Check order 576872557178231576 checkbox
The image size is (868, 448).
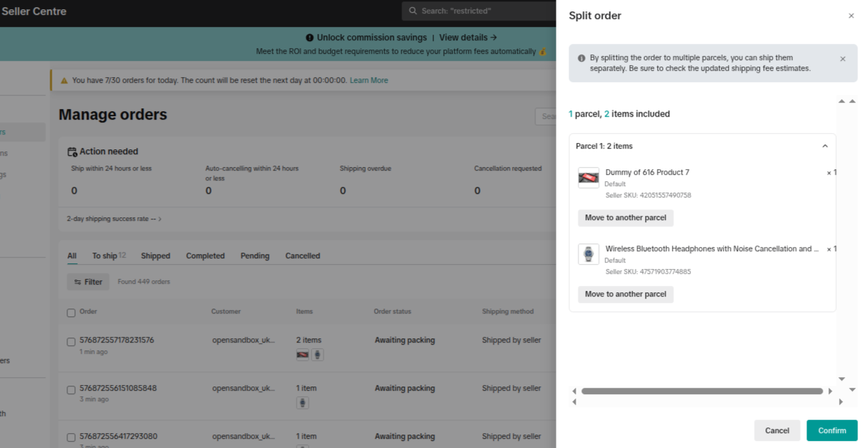point(71,342)
